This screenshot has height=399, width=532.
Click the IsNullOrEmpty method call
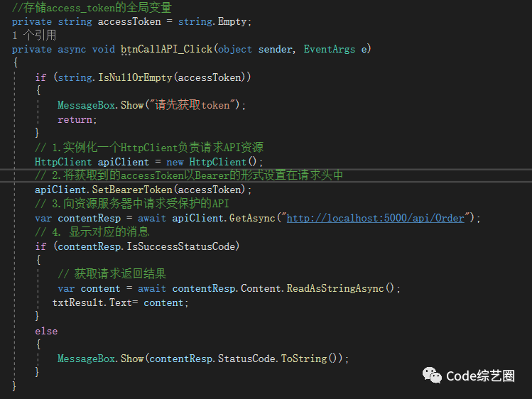point(135,77)
